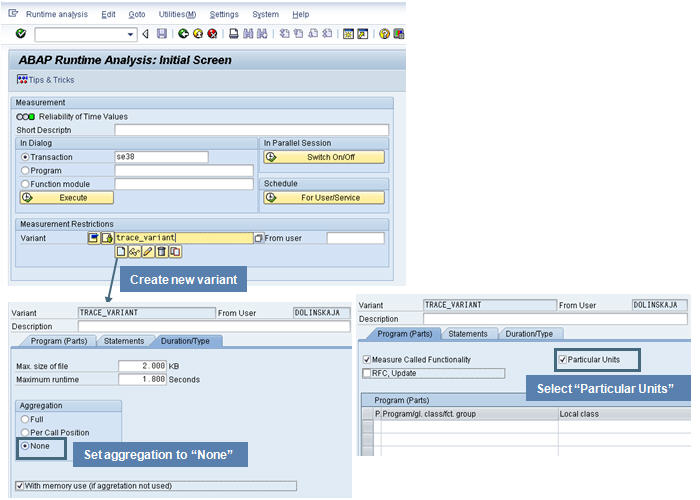Click the Execute button

pyautogui.click(x=66, y=198)
